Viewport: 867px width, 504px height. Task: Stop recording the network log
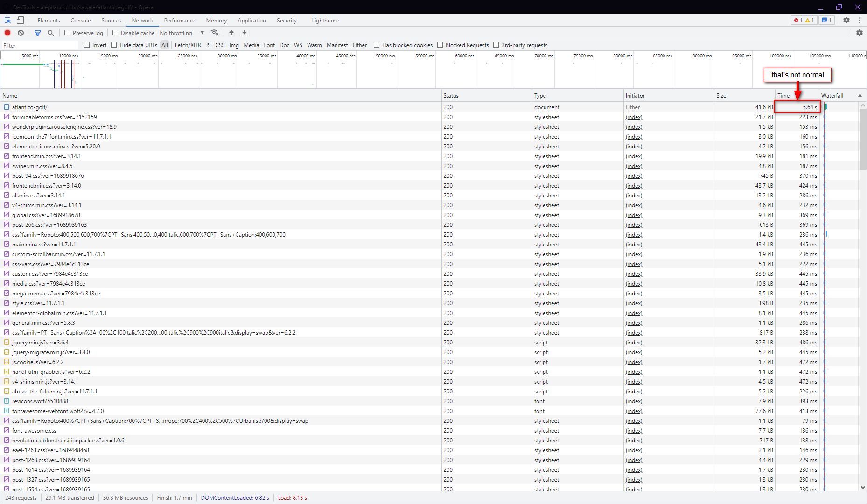pos(7,33)
